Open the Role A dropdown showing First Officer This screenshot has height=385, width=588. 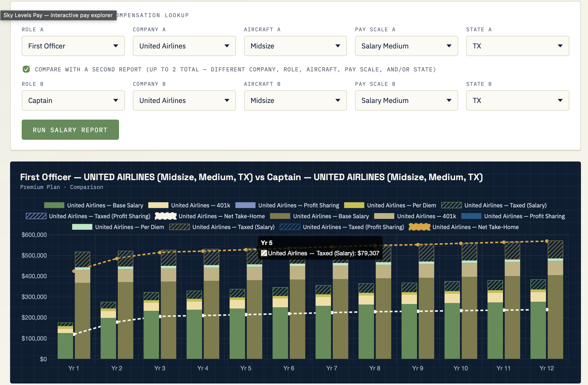pos(73,46)
